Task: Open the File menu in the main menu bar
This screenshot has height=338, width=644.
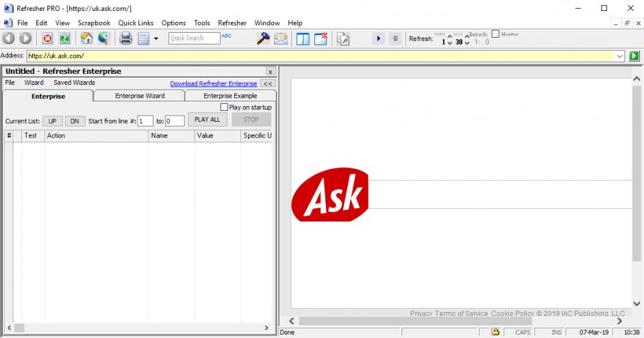Action: [x=22, y=23]
